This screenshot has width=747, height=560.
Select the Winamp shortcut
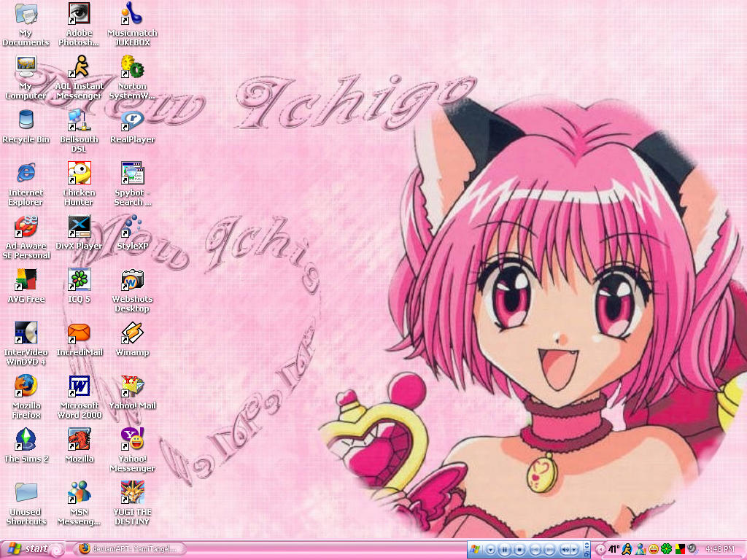[x=133, y=340]
